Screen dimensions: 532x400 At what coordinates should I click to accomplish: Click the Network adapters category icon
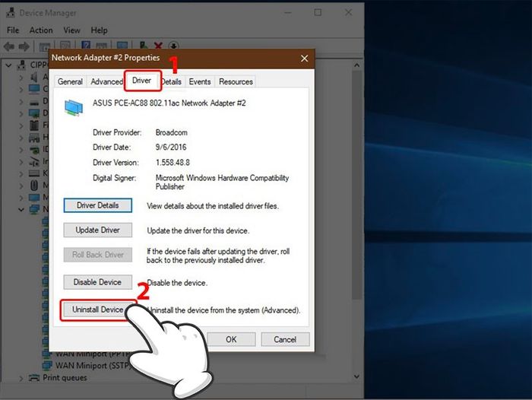pyautogui.click(x=34, y=209)
